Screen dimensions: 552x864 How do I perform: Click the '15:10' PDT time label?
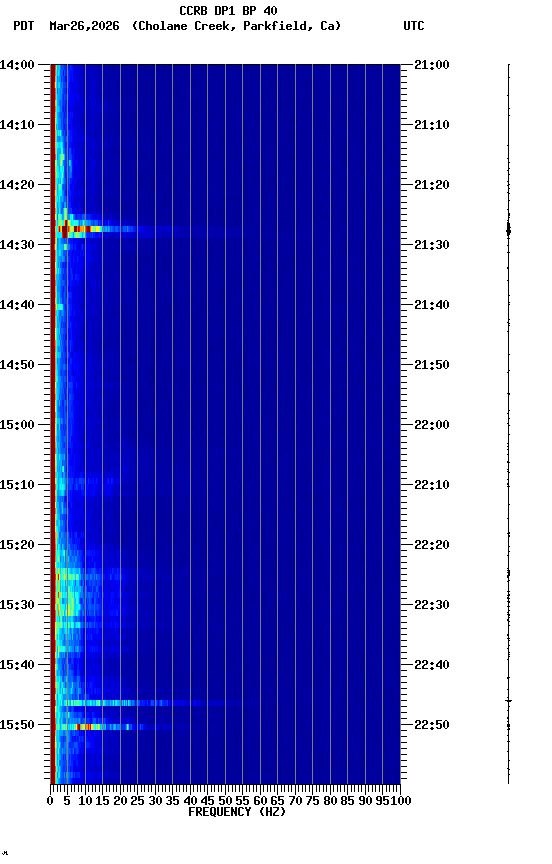tap(17, 485)
